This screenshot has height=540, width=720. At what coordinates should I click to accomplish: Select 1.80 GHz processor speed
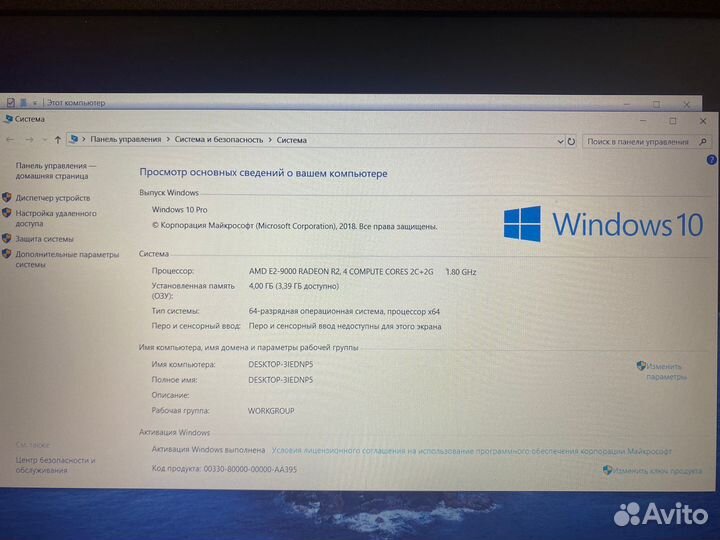[461, 272]
